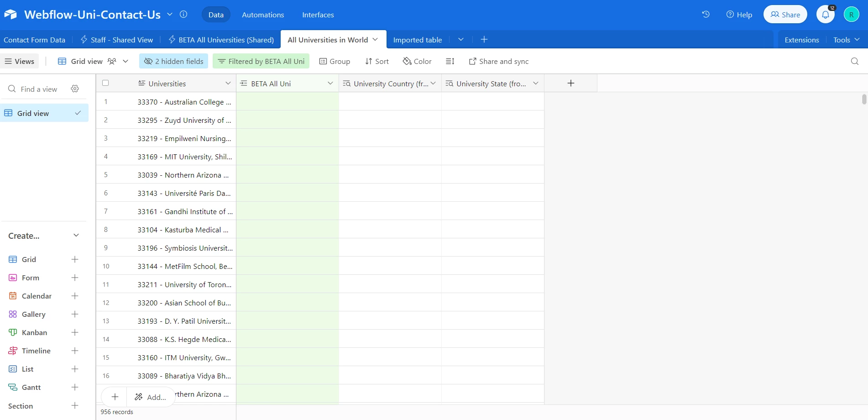The height and width of the screenshot is (420, 868).
Task: Add new field plus icon in header
Action: 570,83
